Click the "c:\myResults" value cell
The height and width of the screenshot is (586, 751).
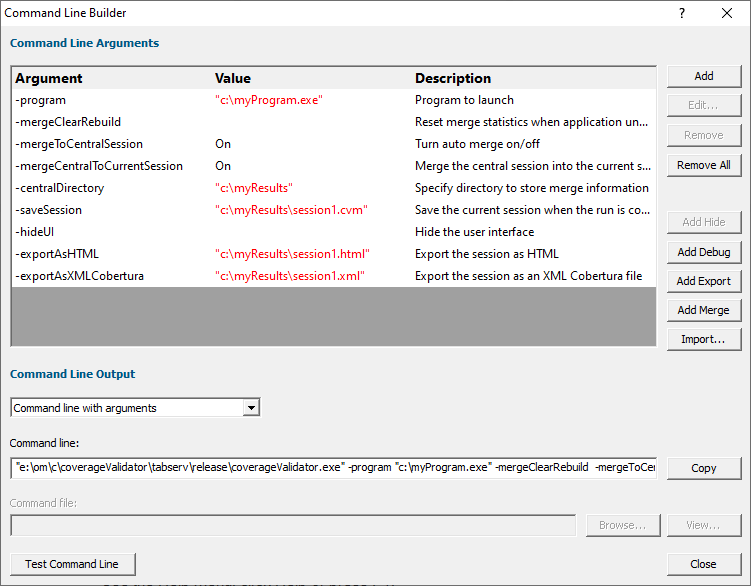pyautogui.click(x=254, y=188)
